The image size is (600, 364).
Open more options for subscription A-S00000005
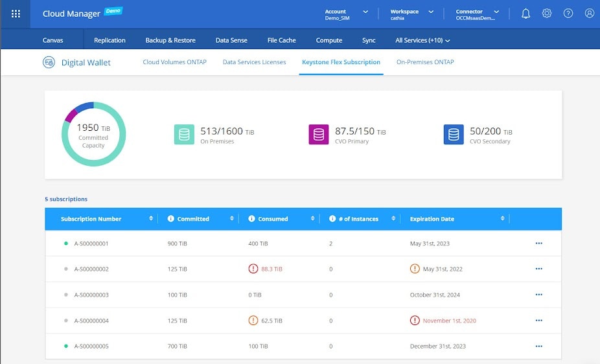[x=538, y=347]
